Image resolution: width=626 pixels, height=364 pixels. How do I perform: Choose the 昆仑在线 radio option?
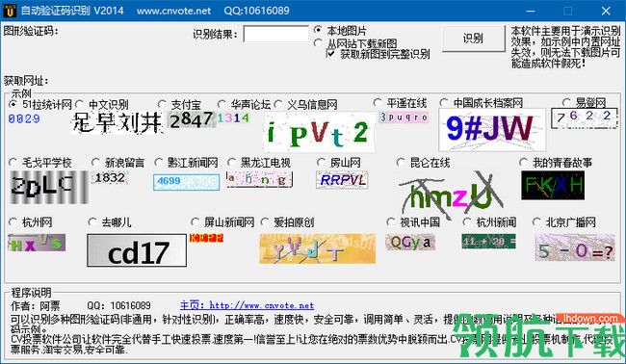click(401, 163)
